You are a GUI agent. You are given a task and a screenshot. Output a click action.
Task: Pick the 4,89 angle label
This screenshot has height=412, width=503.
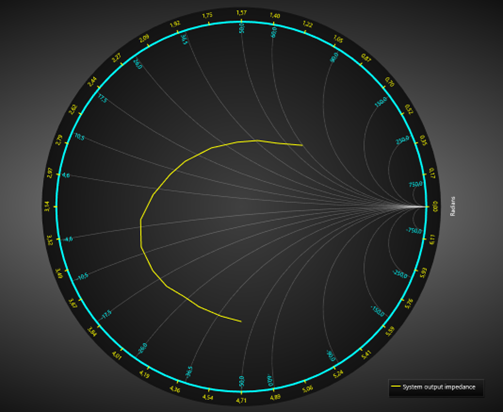(275, 397)
